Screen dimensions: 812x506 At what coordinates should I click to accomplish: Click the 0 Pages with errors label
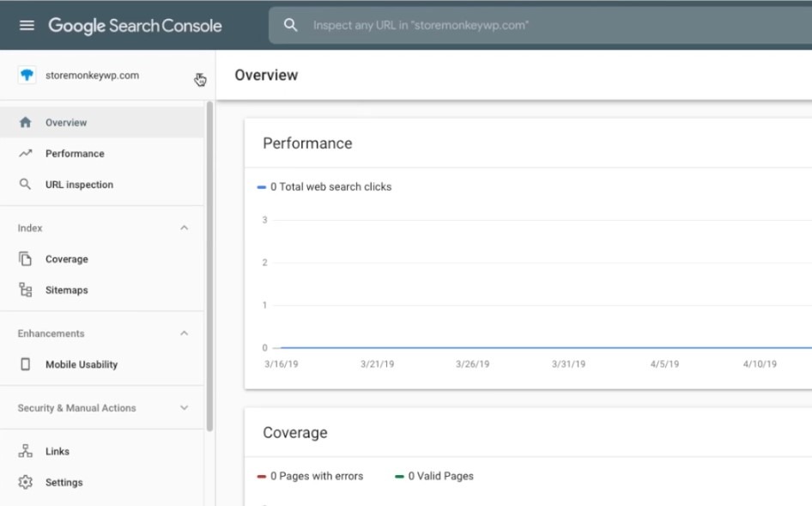(317, 476)
